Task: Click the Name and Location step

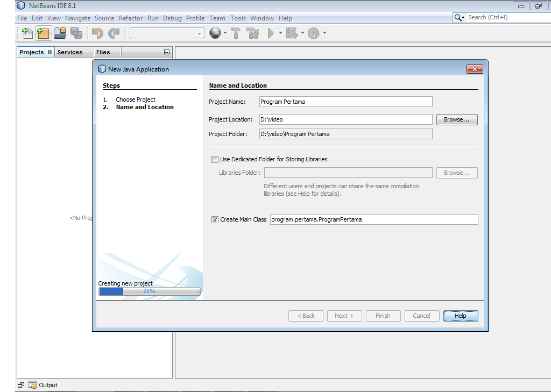Action: click(144, 107)
